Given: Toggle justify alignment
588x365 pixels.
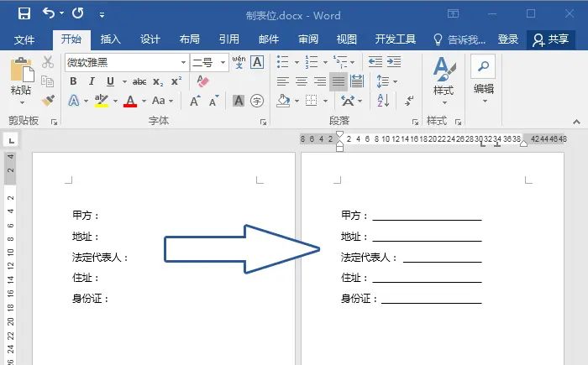Looking at the screenshot, I should 339,81.
